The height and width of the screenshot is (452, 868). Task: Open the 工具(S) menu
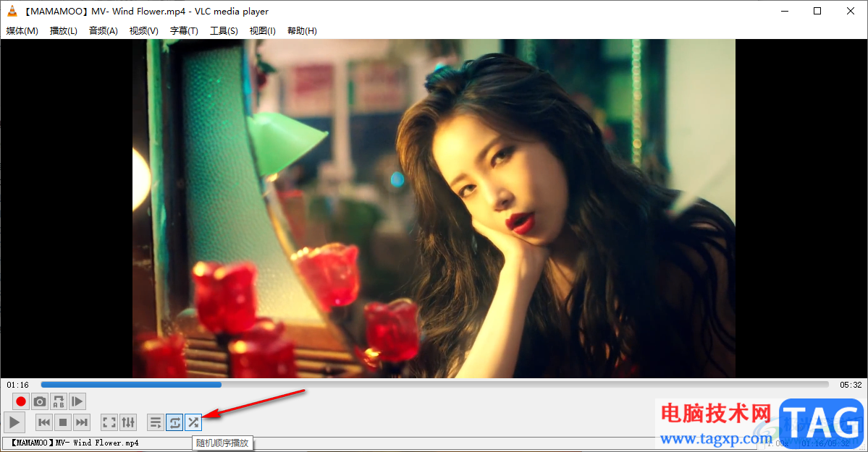pos(224,31)
